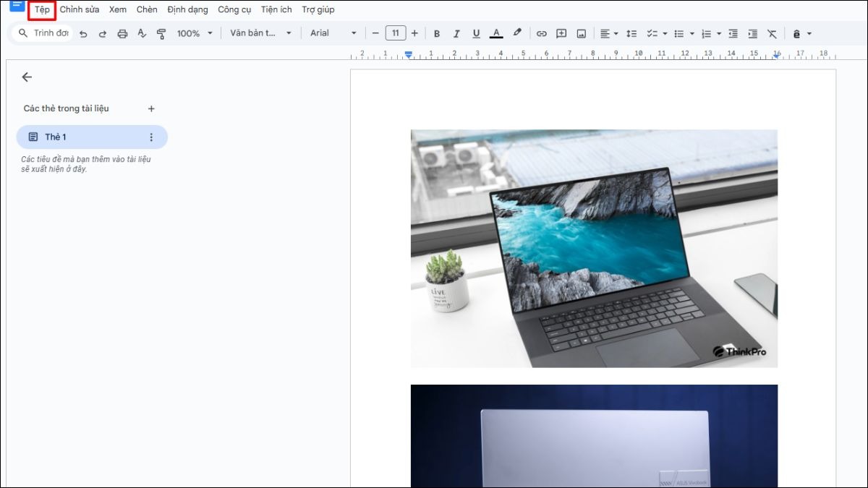Click the input tools icon
This screenshot has height=488, width=868.
(797, 33)
